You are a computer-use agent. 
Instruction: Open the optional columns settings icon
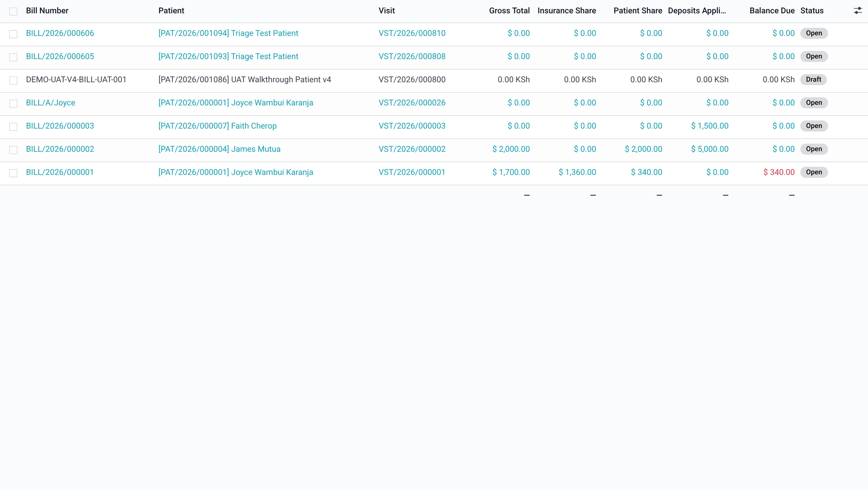pos(858,11)
